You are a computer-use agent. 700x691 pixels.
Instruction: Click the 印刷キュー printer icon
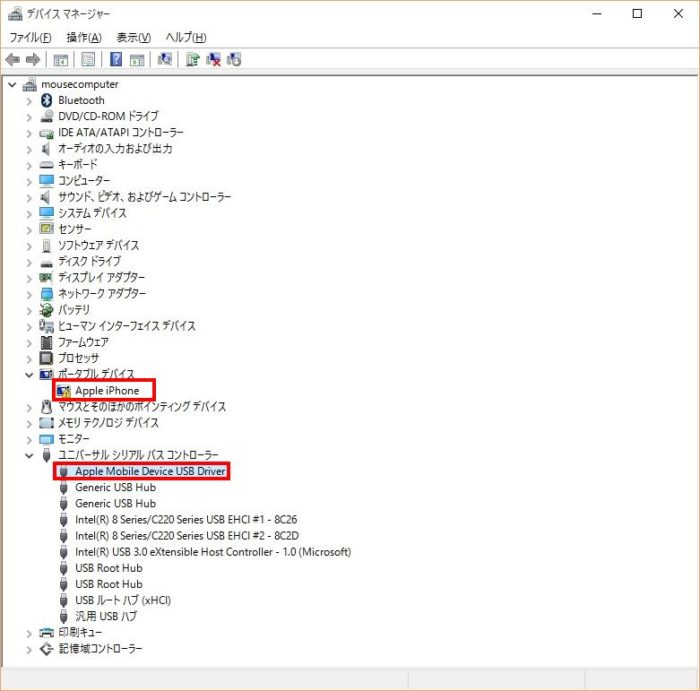point(46,633)
